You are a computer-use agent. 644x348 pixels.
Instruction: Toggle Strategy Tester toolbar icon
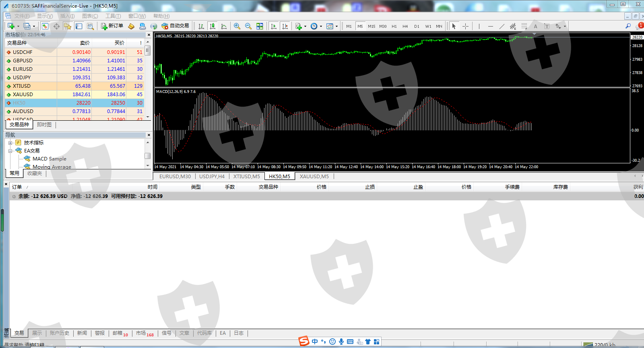pos(90,26)
